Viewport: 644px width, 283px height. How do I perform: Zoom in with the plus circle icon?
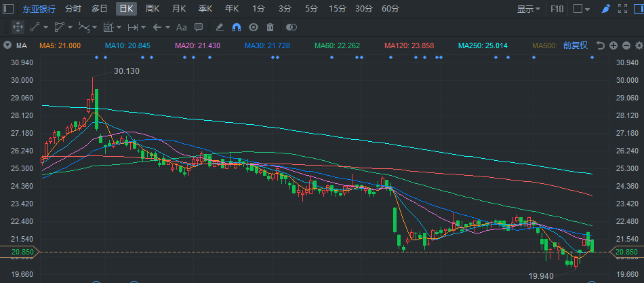point(613,45)
